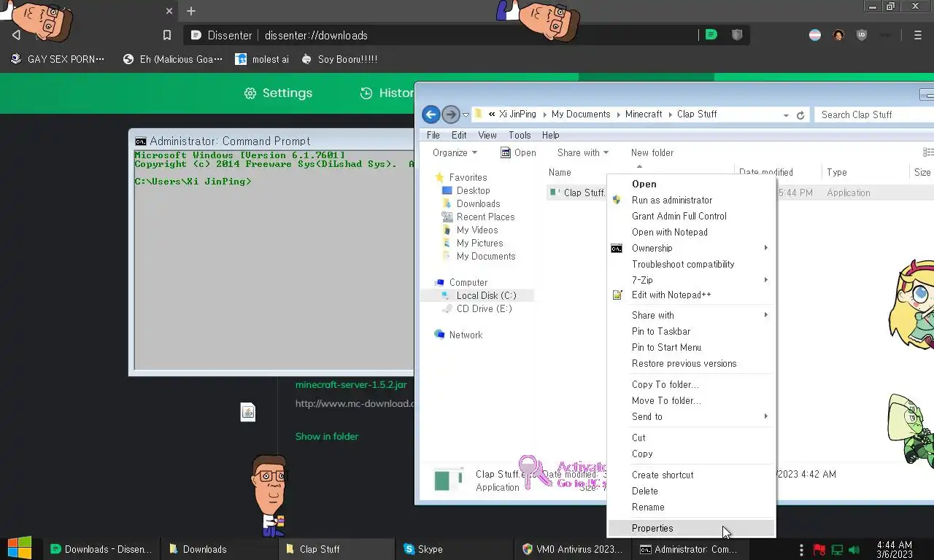Image resolution: width=934 pixels, height=560 pixels.
Task: Open the Help menu in Explorer
Action: coord(551,135)
